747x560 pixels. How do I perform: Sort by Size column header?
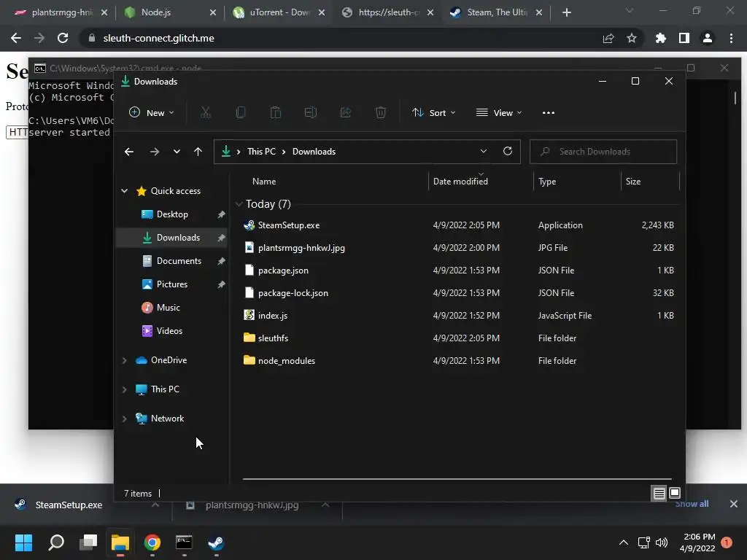pyautogui.click(x=633, y=182)
